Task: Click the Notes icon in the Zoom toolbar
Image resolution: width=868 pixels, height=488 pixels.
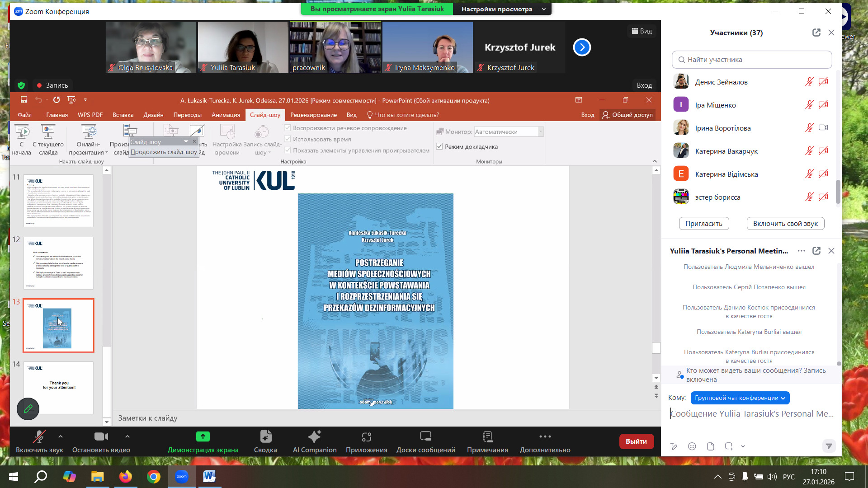Action: coord(487,436)
